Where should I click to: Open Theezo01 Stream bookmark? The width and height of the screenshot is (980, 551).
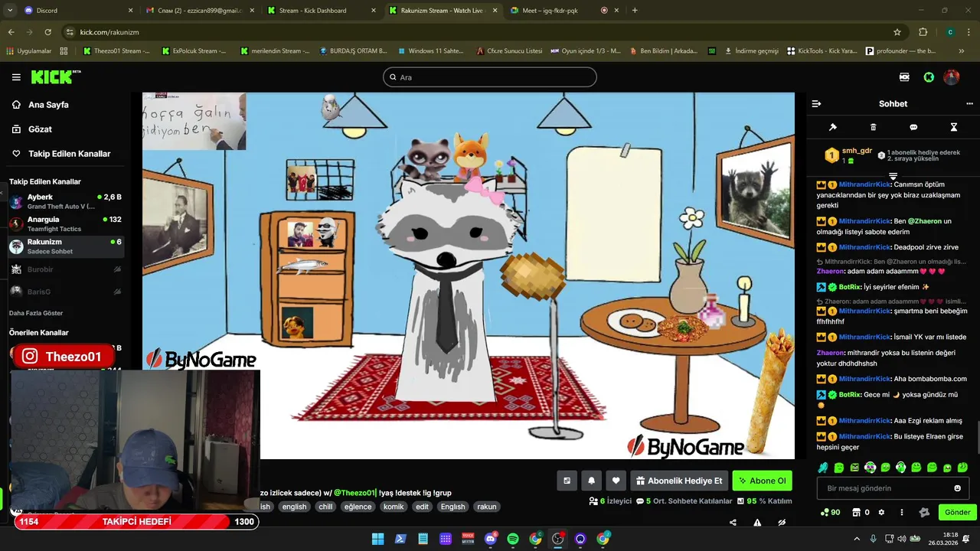pos(116,51)
